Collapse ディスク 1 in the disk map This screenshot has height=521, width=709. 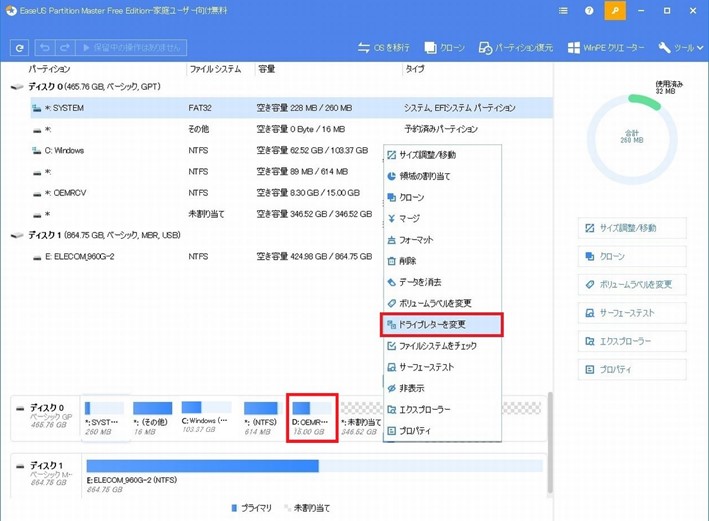[20, 466]
